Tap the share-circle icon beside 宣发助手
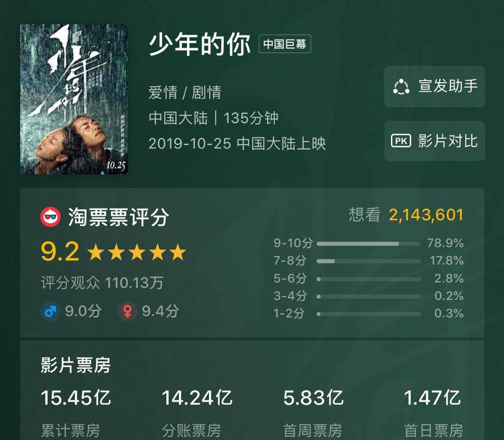Screen dimensions: 504x440 pyautogui.click(x=401, y=87)
